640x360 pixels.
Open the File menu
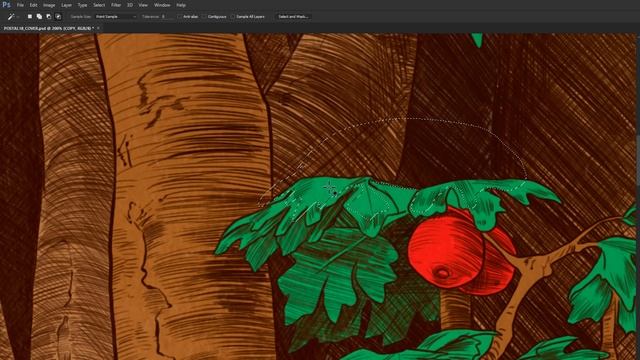[x=20, y=5]
